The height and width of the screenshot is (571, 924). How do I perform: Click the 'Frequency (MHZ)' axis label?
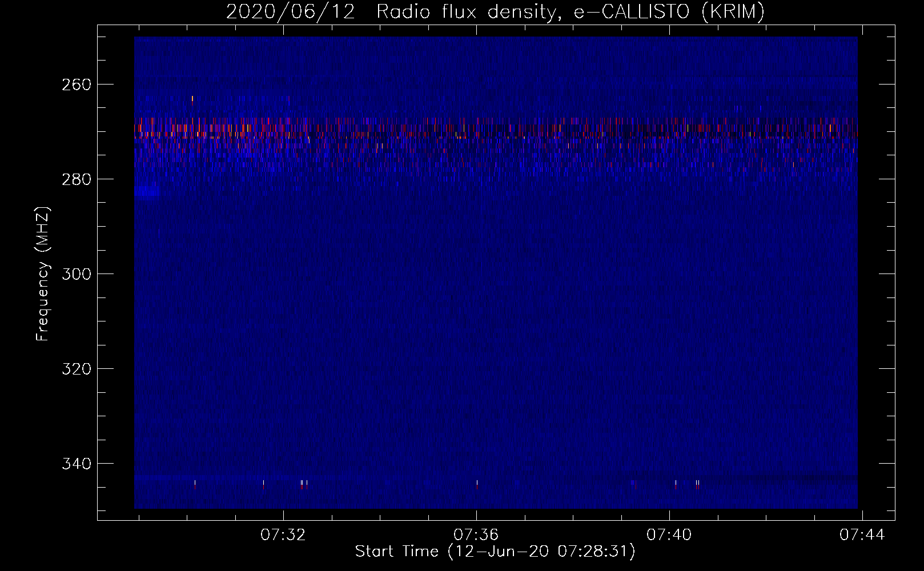pos(43,274)
